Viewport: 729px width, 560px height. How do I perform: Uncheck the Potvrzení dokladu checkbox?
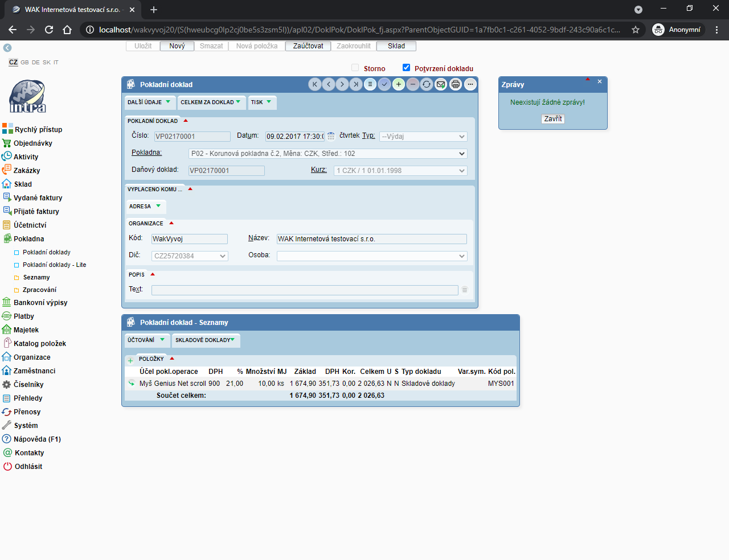[x=406, y=68]
